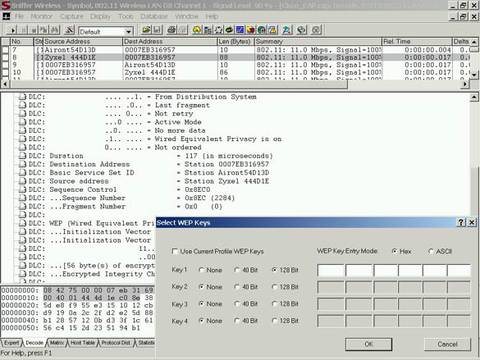Click the print toolbar icon
480x360 pixels.
coord(171,30)
